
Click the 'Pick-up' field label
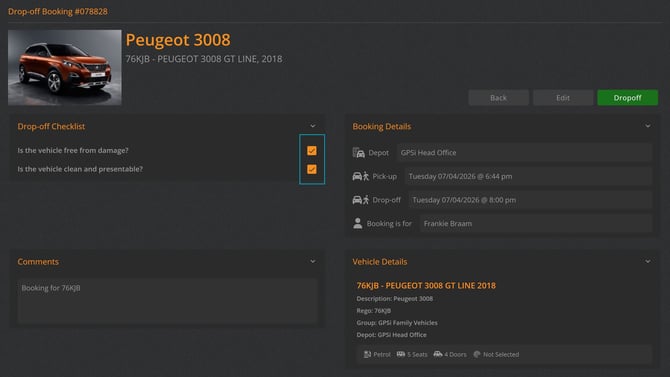click(x=385, y=176)
